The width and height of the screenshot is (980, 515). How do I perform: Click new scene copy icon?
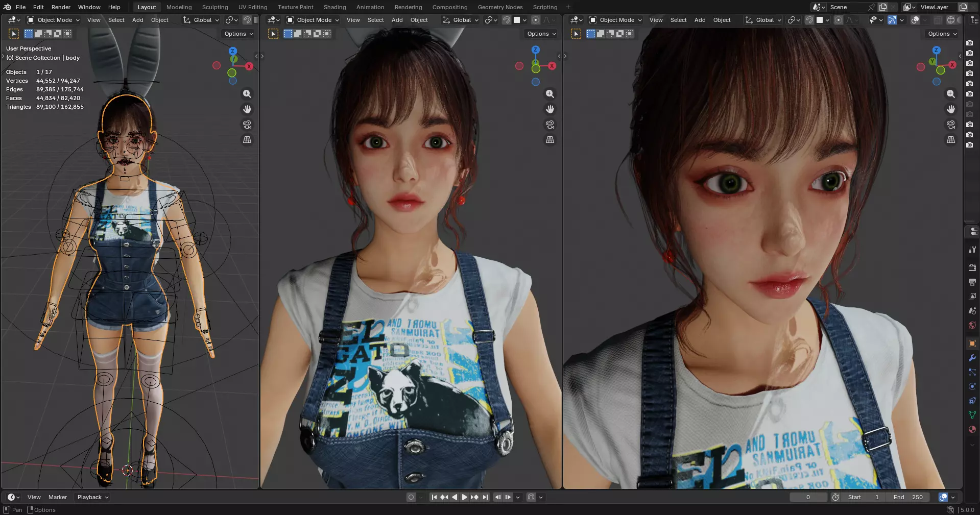point(883,7)
